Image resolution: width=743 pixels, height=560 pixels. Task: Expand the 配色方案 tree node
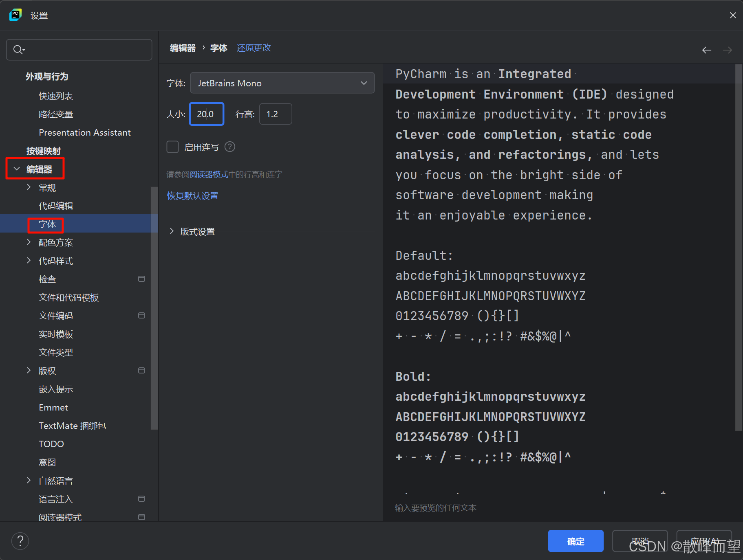click(x=29, y=242)
